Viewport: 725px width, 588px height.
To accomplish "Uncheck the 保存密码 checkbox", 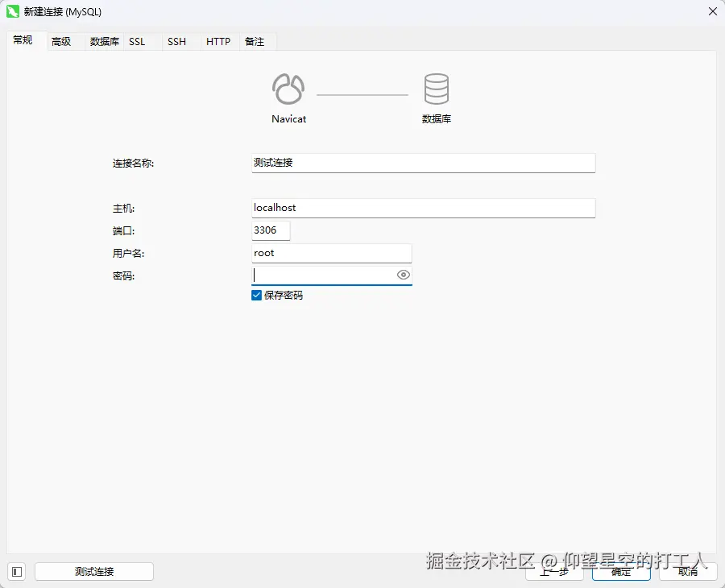I will point(257,296).
